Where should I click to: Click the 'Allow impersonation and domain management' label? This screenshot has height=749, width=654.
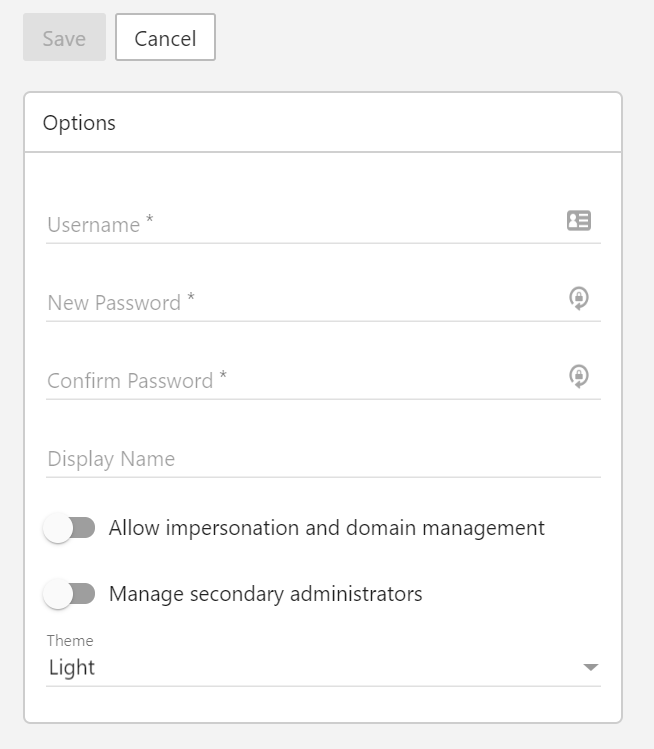pyautogui.click(x=326, y=528)
